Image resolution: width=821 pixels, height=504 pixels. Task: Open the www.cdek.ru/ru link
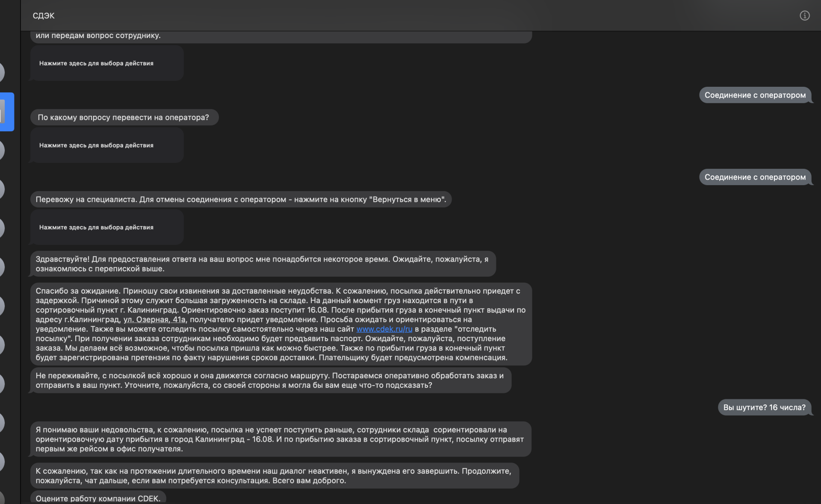[x=384, y=329]
